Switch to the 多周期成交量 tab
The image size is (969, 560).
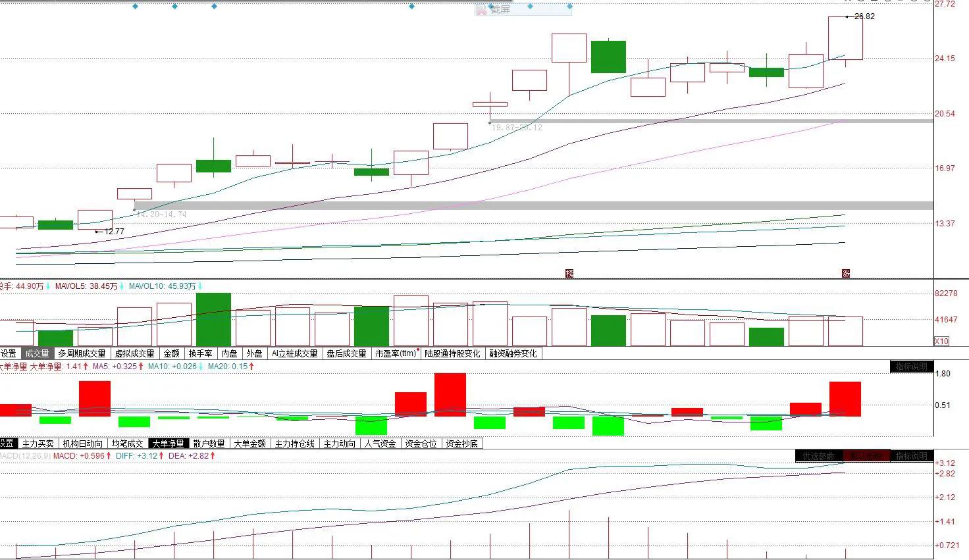coord(82,353)
